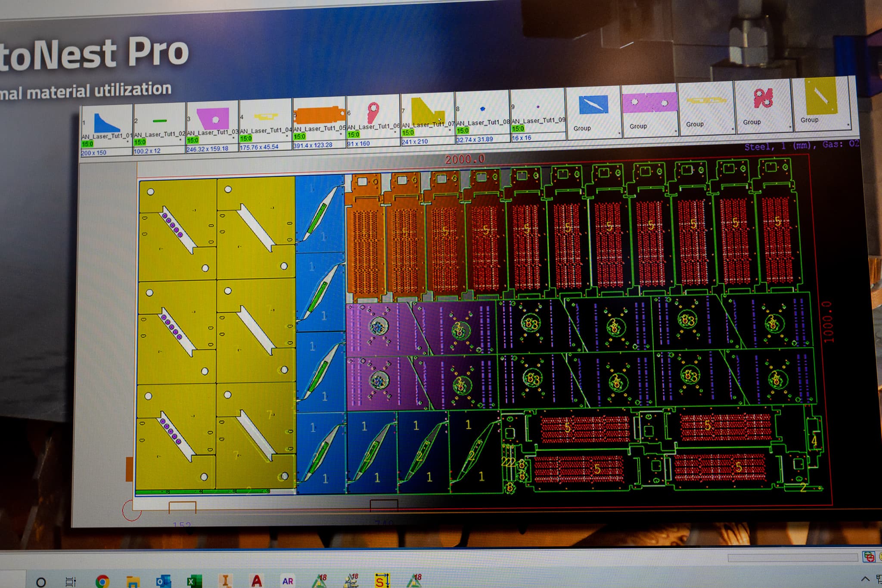882x588 pixels.
Task: Show hidden system tray icons
Action: pos(865,579)
